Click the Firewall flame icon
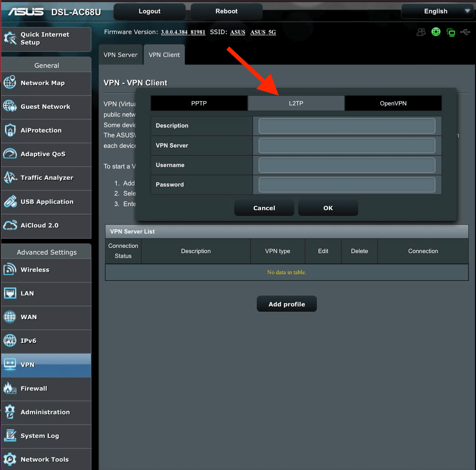The image size is (476, 470). click(10, 388)
